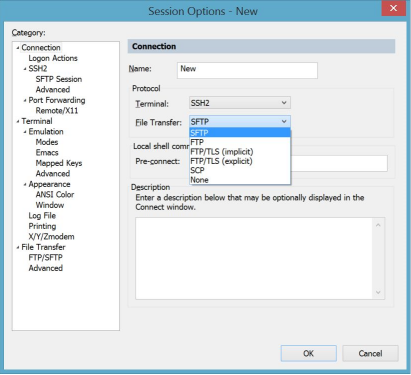
Task: Collapse the Port Forwarding node
Action: 25,100
